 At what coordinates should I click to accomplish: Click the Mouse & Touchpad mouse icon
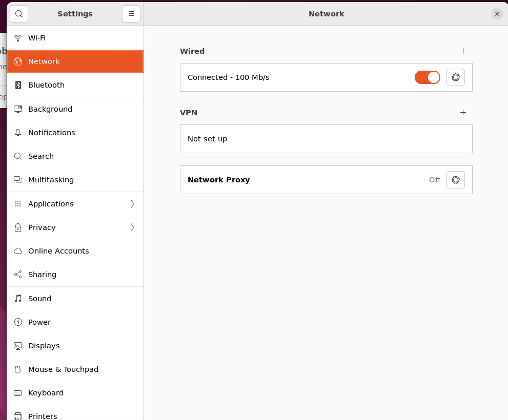coord(18,369)
